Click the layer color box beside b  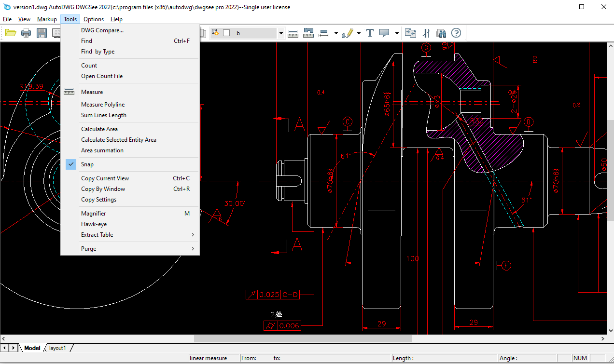pyautogui.click(x=226, y=33)
